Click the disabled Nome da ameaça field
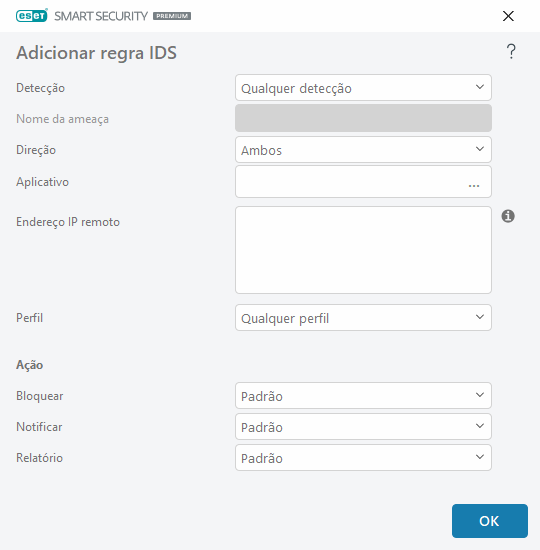 (x=363, y=118)
